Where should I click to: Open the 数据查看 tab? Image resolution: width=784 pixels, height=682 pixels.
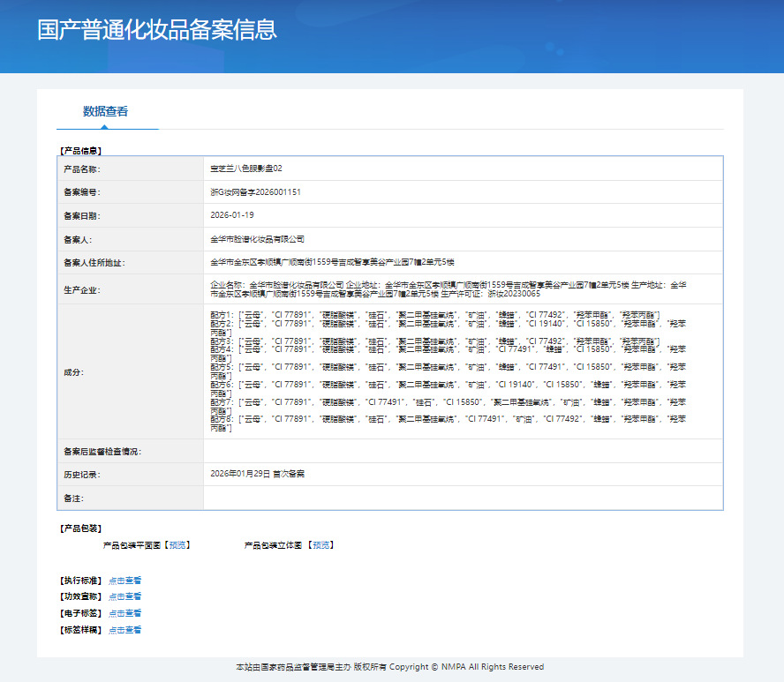point(105,111)
